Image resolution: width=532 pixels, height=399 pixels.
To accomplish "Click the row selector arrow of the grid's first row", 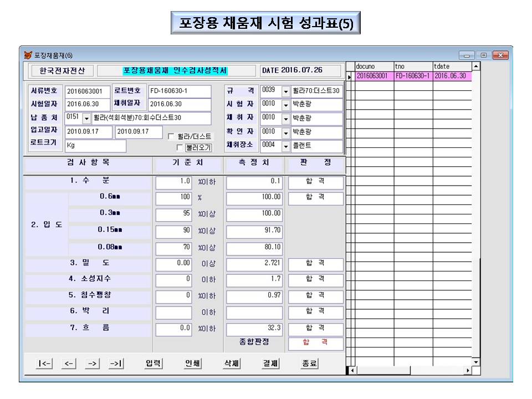I will click(349, 77).
